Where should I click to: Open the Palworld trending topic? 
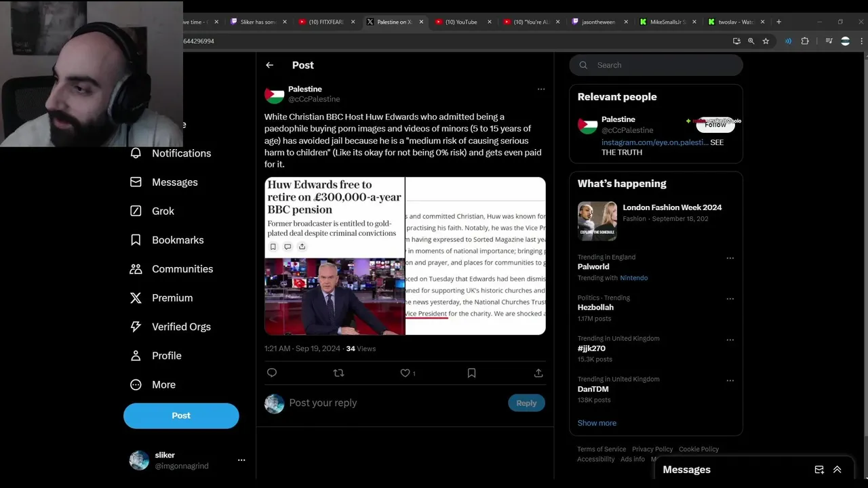tap(593, 267)
